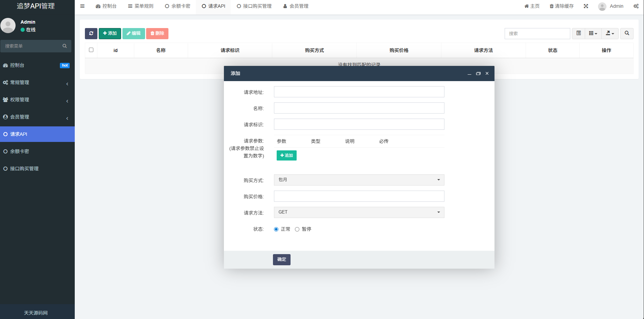Image resolution: width=644 pixels, height=319 pixels.
Task: Open settings via the gears icon top right
Action: coord(636,6)
